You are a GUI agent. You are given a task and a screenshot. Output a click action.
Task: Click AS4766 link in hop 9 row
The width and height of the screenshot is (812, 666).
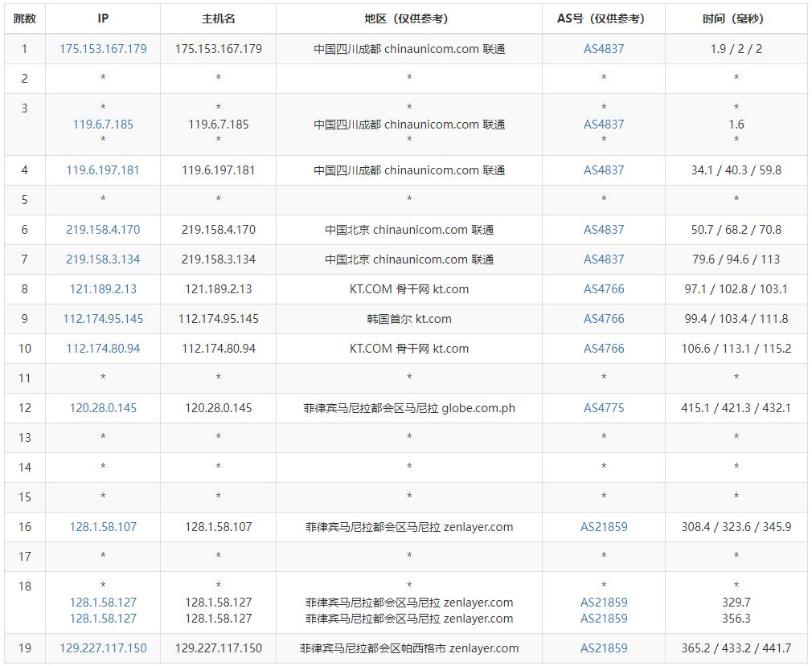604,319
